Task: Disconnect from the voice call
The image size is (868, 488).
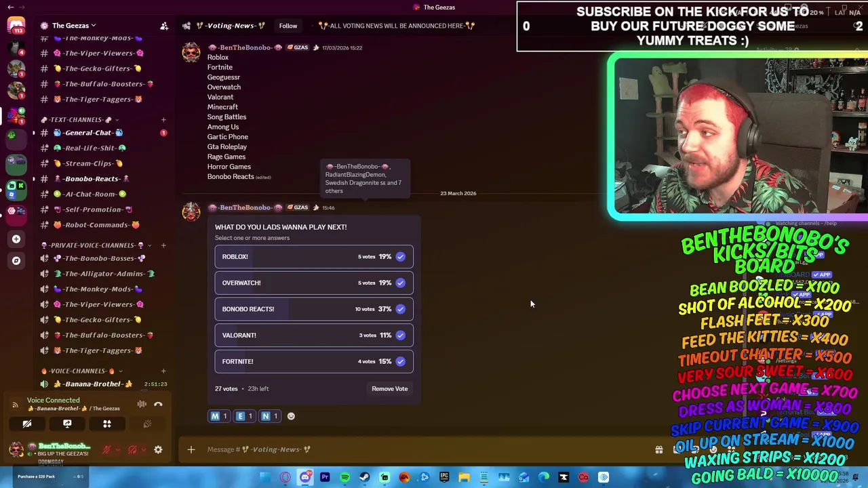Action: [x=158, y=405]
